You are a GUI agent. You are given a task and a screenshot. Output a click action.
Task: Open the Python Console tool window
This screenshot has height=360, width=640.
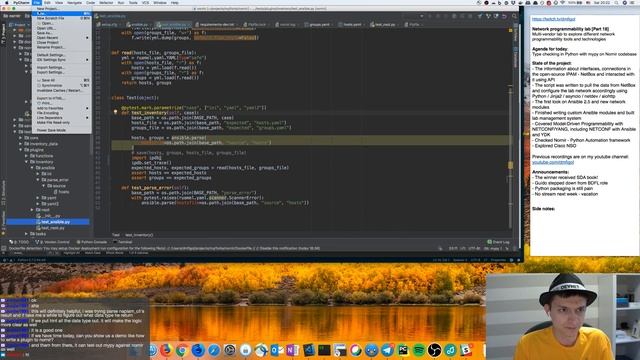click(91, 242)
